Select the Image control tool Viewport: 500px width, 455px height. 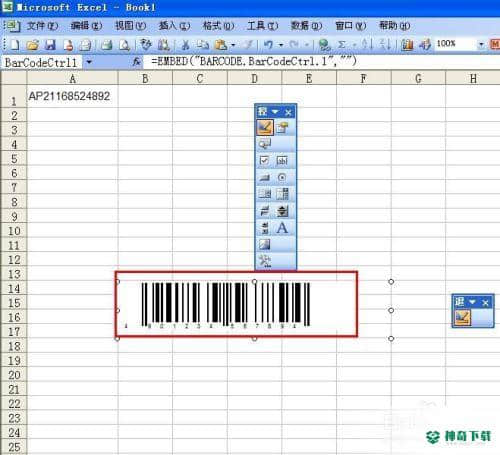click(265, 245)
